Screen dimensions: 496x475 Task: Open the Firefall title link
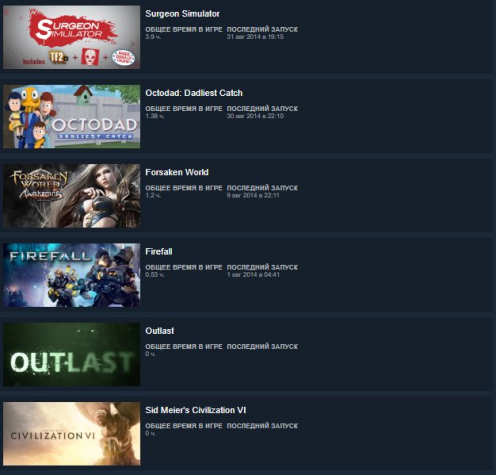click(159, 252)
